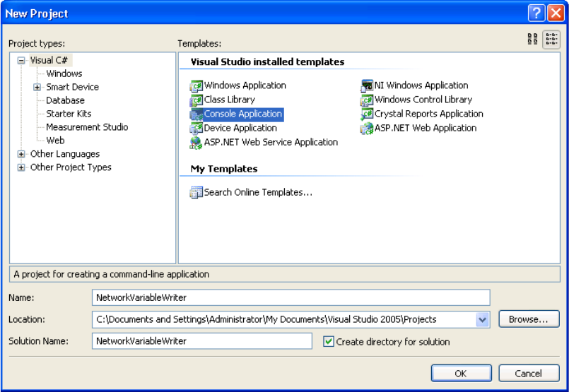Select Windows under Visual C#
The height and width of the screenshot is (392, 569).
[64, 73]
